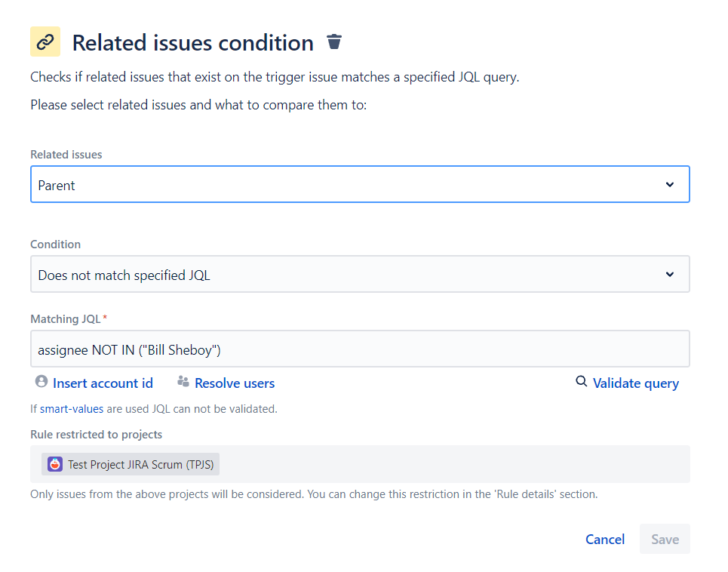This screenshot has height=572, width=728.
Task: Click the Insert account id link
Action: [103, 383]
